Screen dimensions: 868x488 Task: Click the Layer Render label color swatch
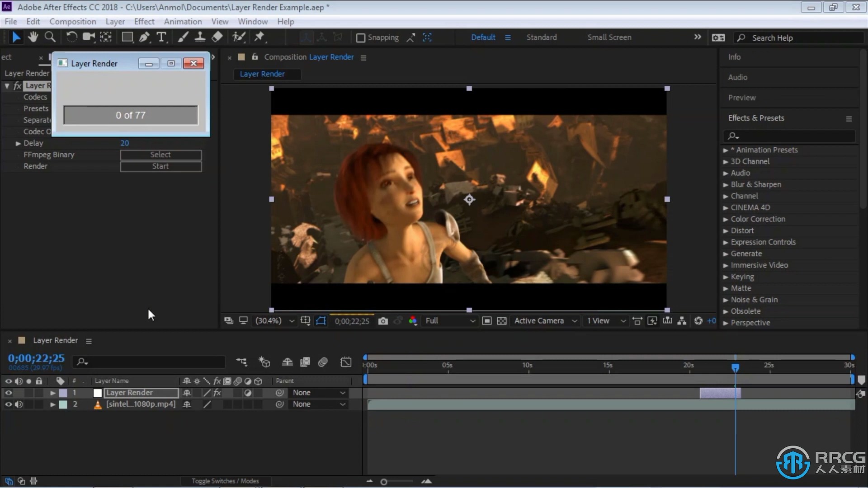(x=63, y=393)
